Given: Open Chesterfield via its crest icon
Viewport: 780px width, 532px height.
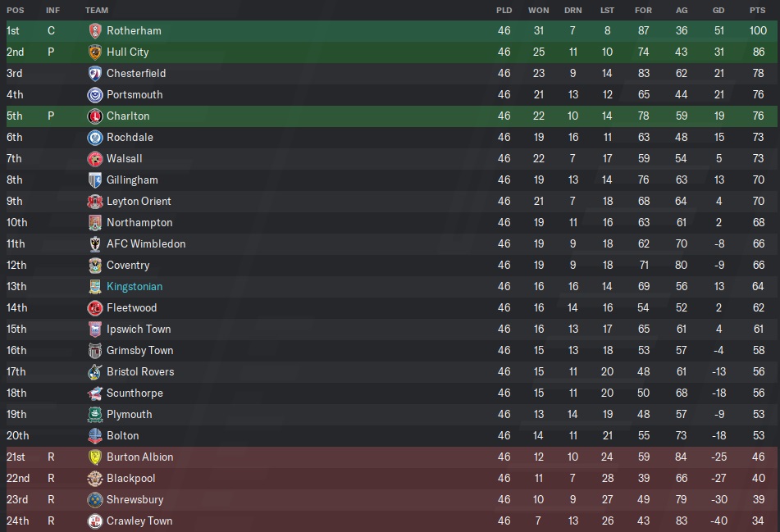Looking at the screenshot, I should pos(94,73).
